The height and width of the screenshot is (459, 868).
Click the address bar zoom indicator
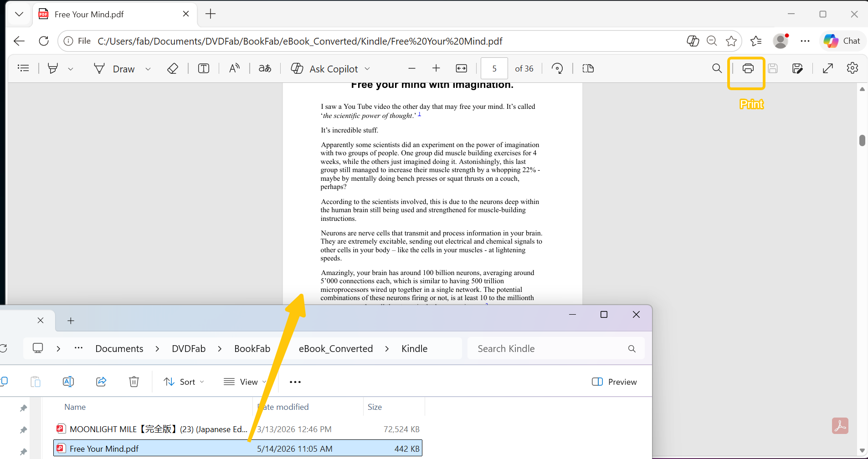click(712, 41)
